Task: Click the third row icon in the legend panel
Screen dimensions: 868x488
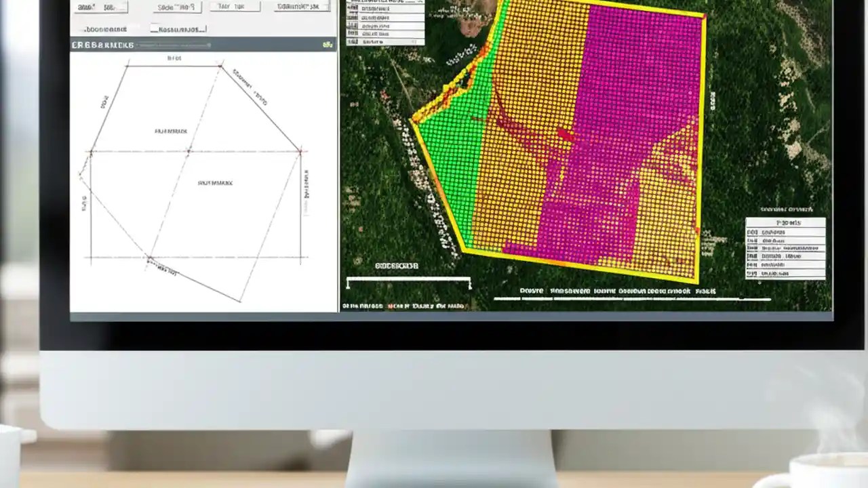Action: click(x=353, y=26)
